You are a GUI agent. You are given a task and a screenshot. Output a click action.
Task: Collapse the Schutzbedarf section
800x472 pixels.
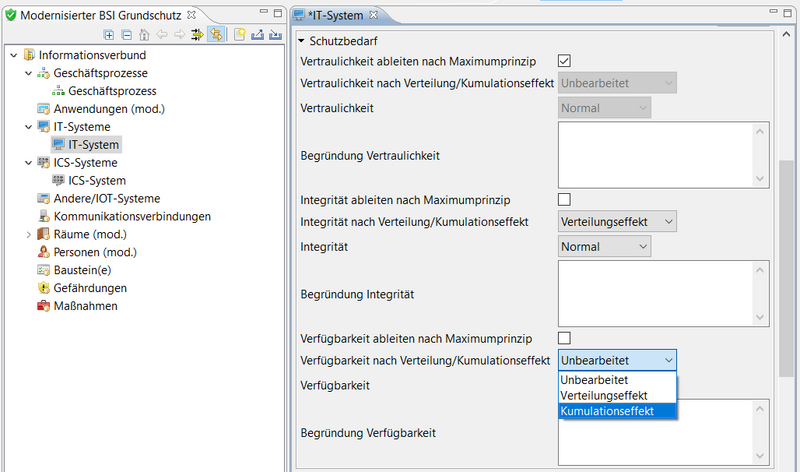click(x=301, y=40)
